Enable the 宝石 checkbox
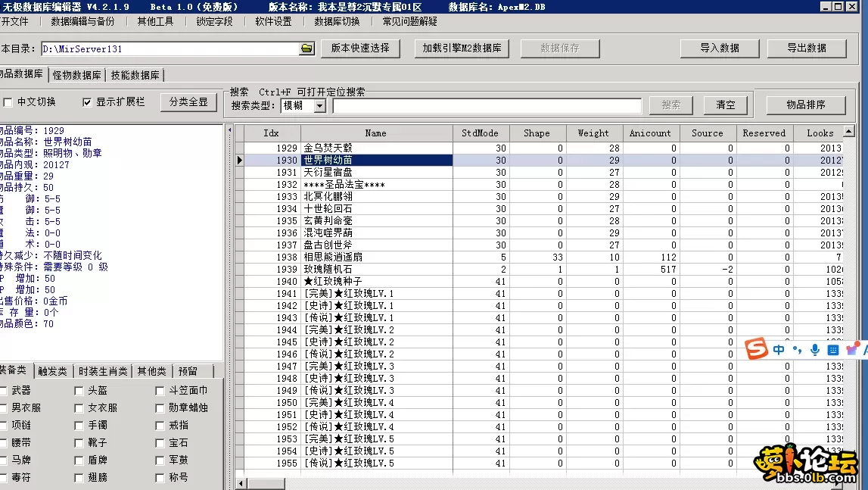Image resolution: width=868 pixels, height=490 pixels. (160, 444)
